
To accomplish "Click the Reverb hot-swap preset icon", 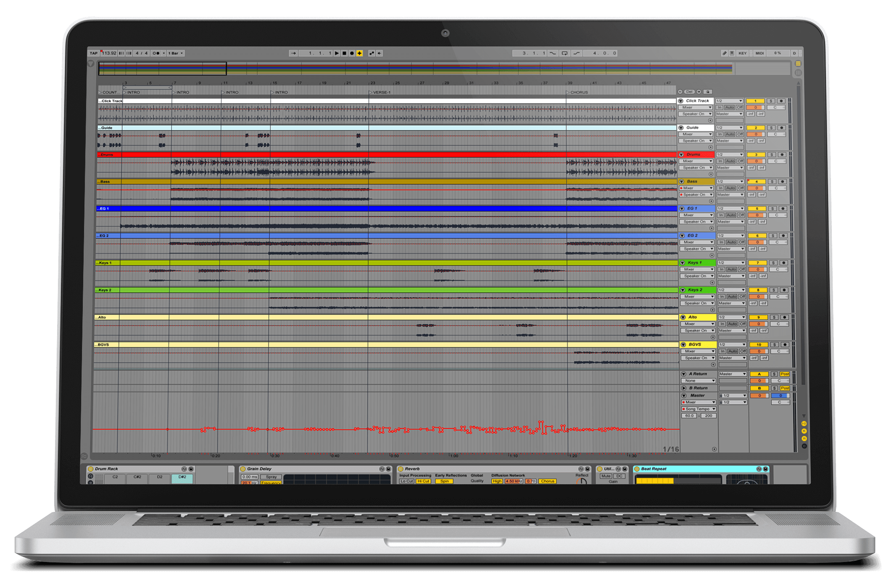I will pos(581,469).
